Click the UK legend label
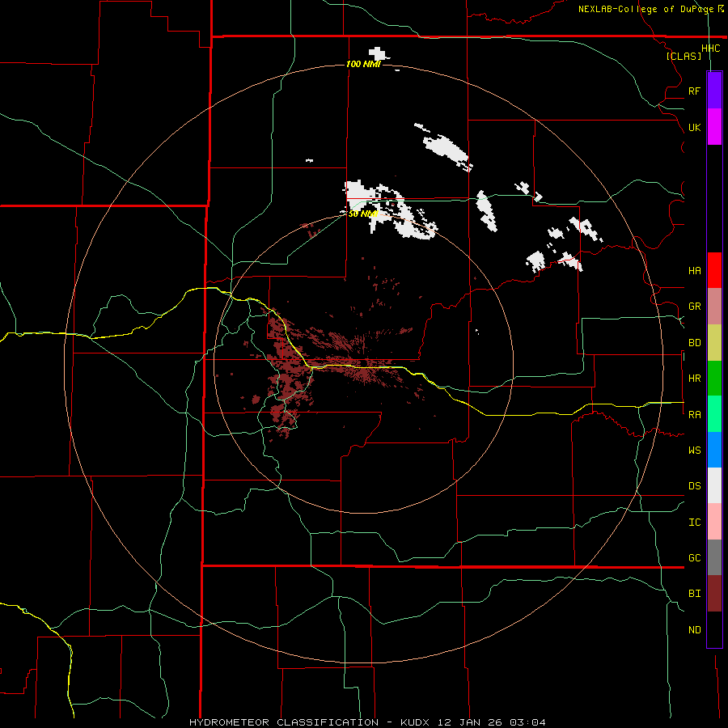This screenshot has height=728, width=728. (694, 127)
